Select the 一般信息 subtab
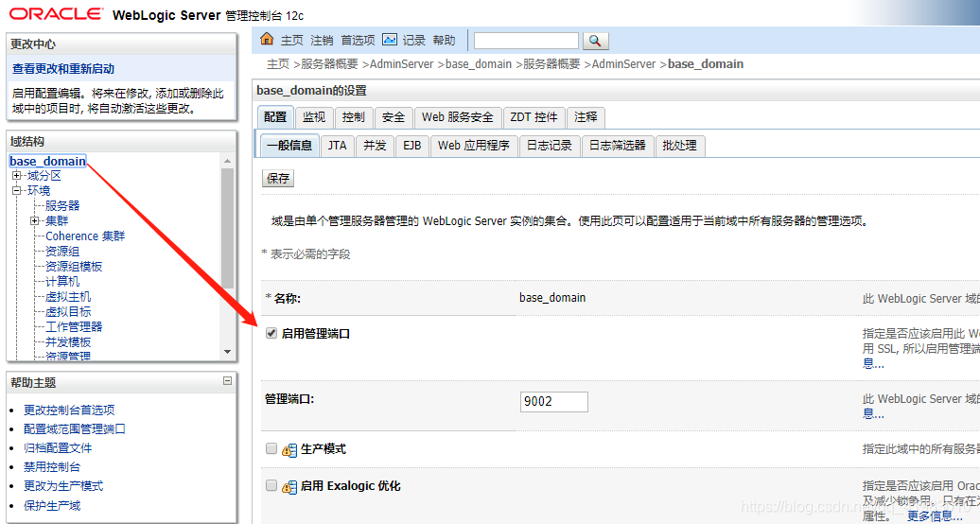 289,145
